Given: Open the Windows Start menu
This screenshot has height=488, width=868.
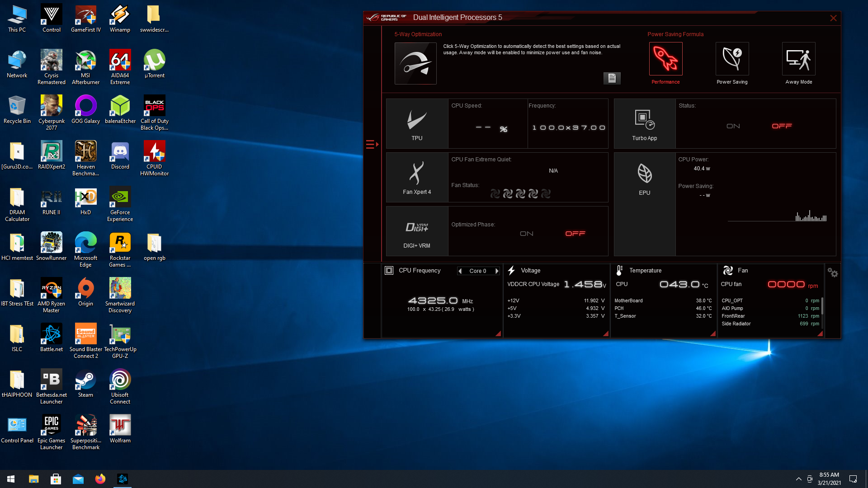Looking at the screenshot, I should tap(11, 479).
